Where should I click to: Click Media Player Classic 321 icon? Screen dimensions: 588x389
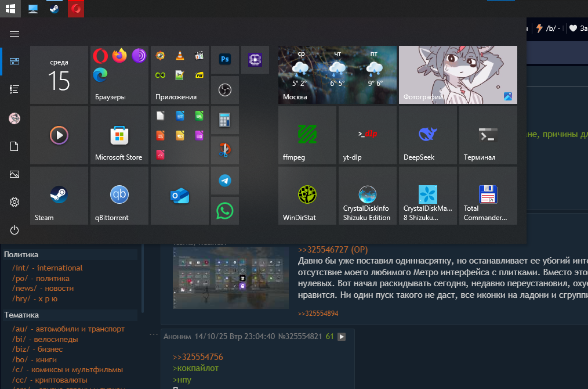[199, 56]
